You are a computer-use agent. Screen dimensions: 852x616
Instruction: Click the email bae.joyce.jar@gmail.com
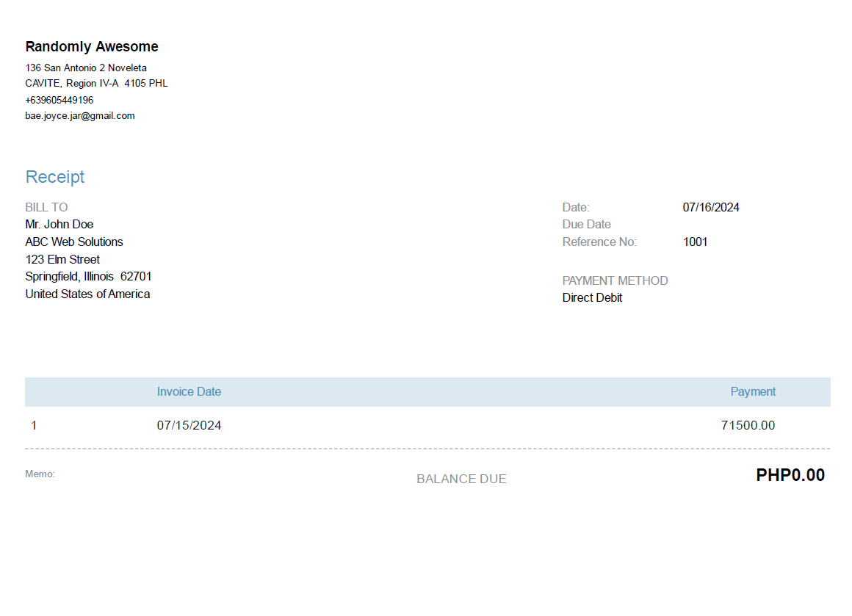coord(80,116)
